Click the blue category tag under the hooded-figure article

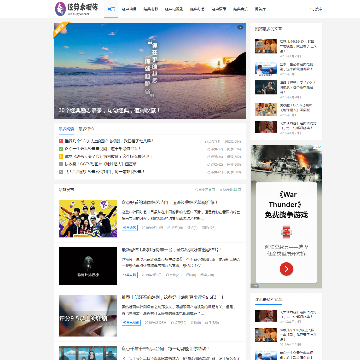pyautogui.click(x=130, y=275)
